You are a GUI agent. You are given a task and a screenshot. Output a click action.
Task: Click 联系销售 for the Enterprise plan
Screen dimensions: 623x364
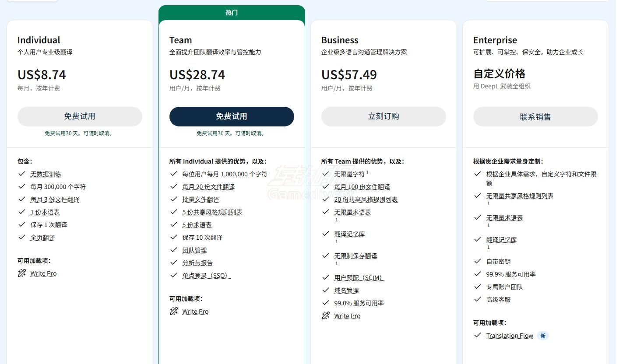point(535,117)
